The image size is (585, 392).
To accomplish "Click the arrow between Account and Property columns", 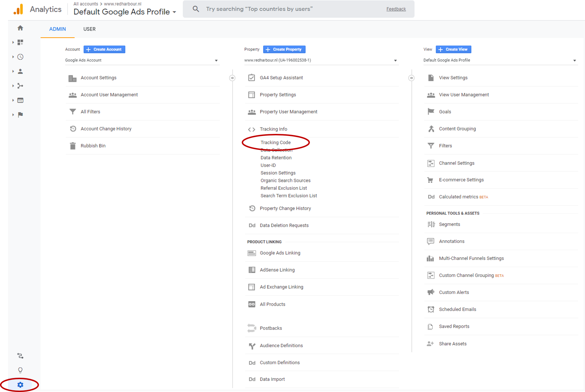I will tap(232, 78).
